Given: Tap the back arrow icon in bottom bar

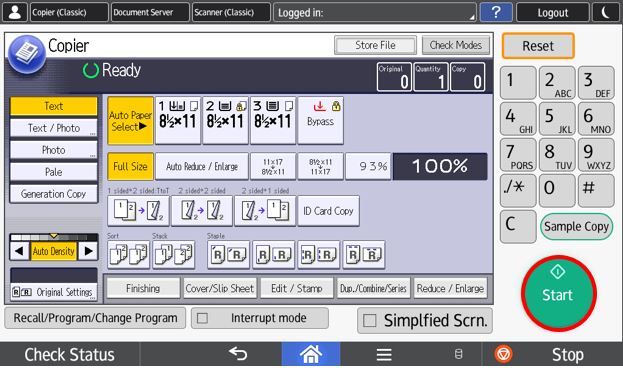Looking at the screenshot, I should point(238,353).
